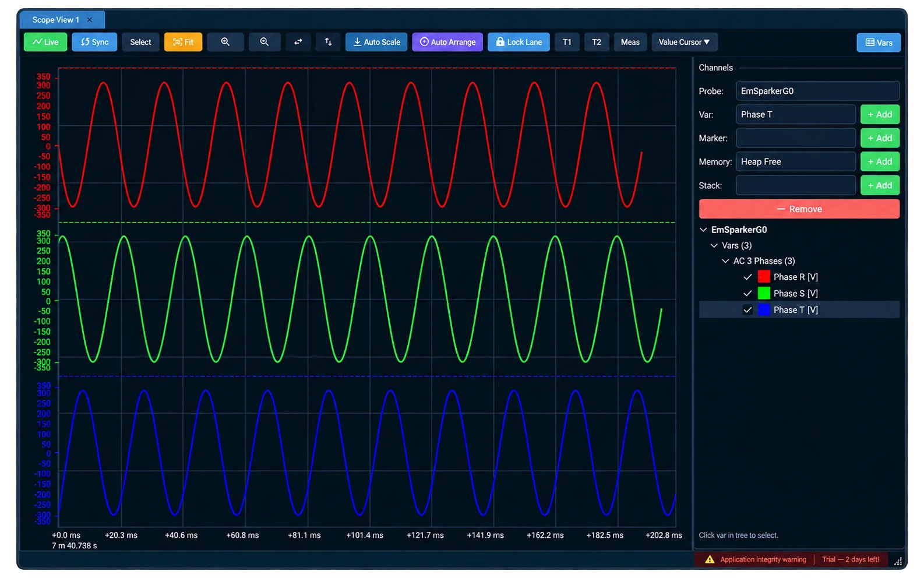The image size is (924, 578).
Task: Click the empty Stack input field
Action: [x=796, y=185]
